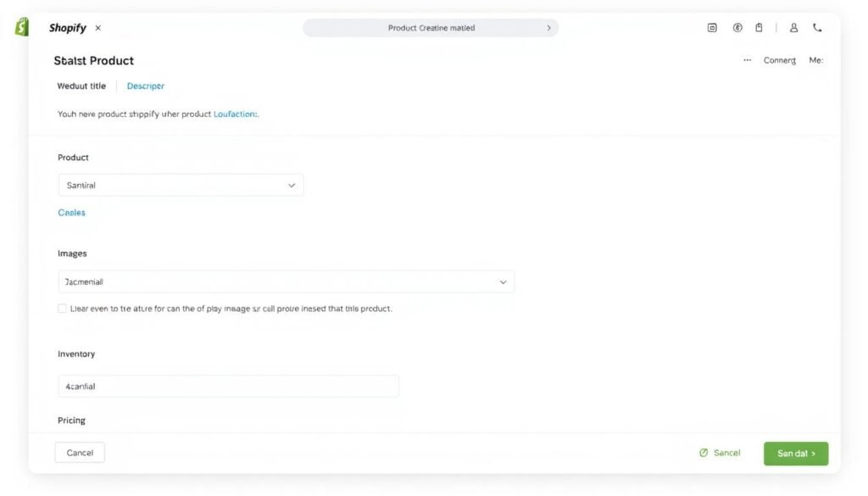Click the help circle icon in header
Screen dimensions: 868x496
coord(736,26)
